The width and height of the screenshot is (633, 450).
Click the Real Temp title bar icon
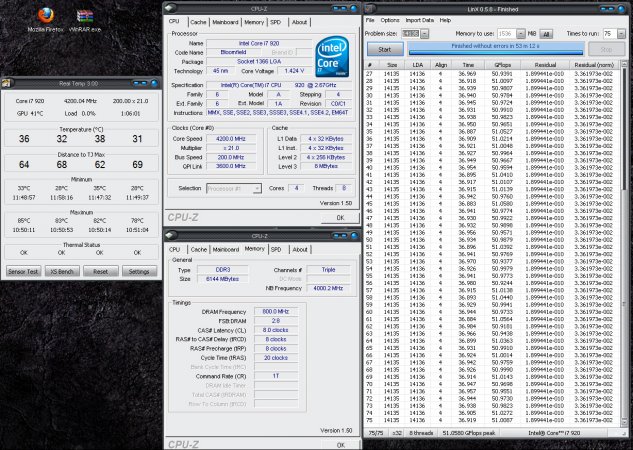[6, 83]
